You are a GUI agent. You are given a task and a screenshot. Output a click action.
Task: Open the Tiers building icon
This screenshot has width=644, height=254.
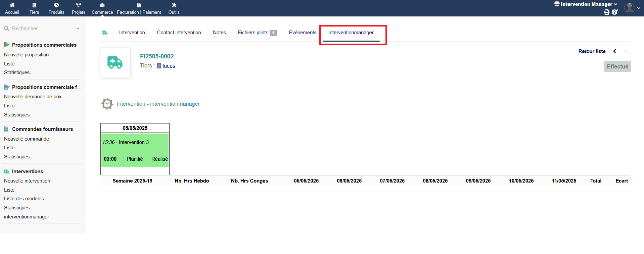point(34,5)
